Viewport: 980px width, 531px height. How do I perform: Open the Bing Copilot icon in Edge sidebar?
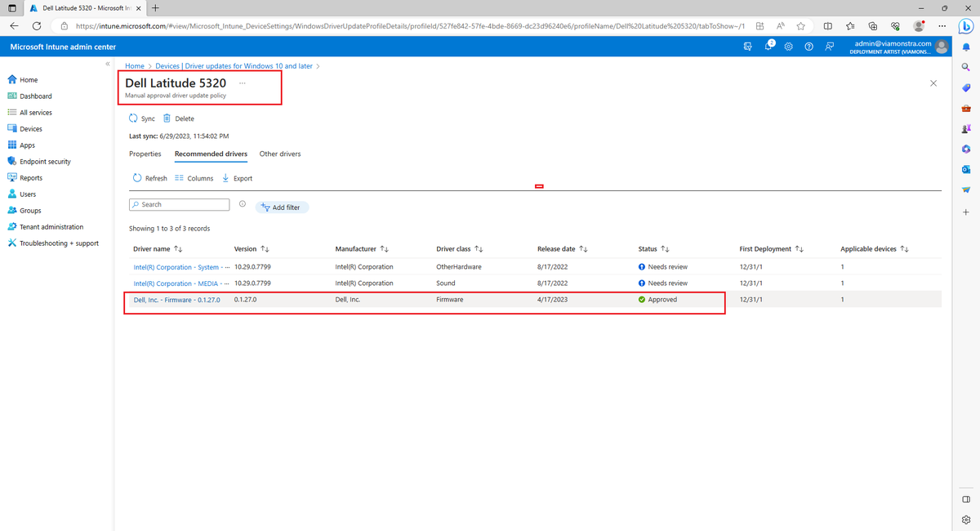[x=966, y=26]
